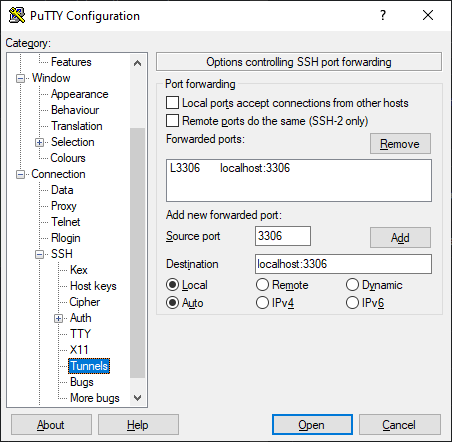Click the About button
Viewport: 452px width, 442px height.
51,425
